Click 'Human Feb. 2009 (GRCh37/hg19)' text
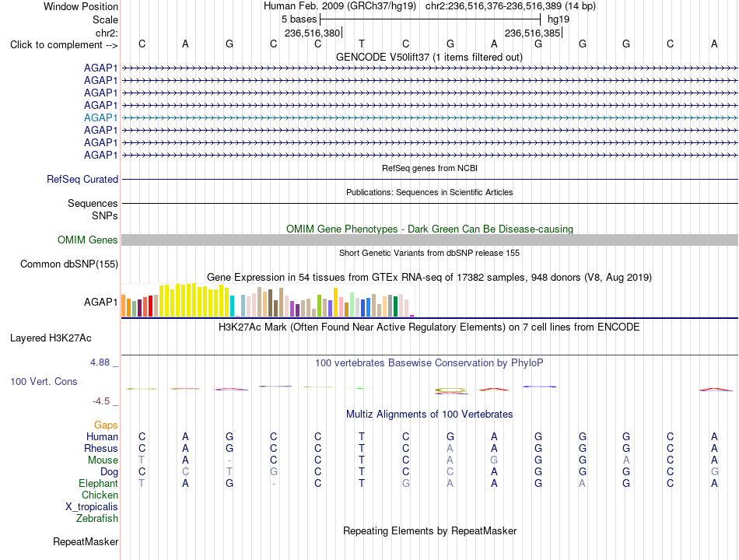 point(340,6)
